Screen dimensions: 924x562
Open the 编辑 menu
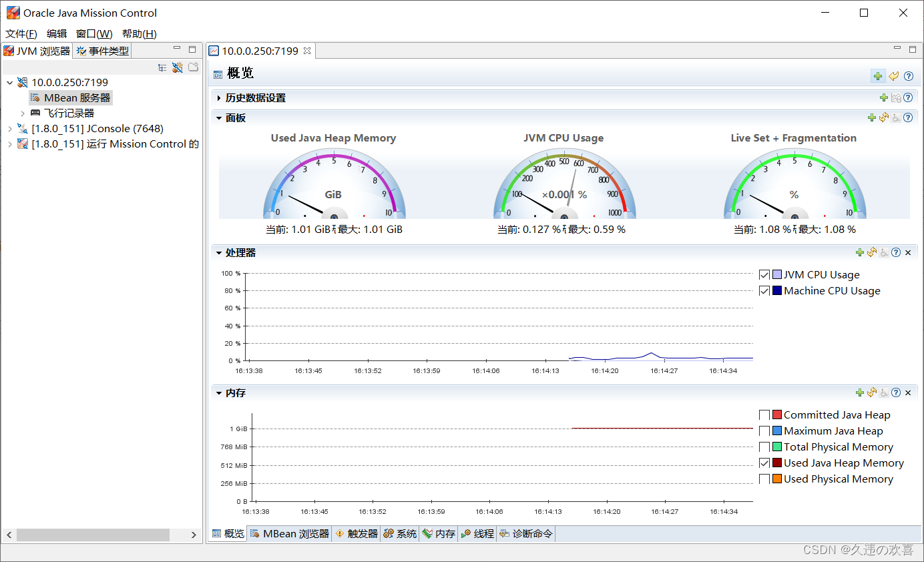[57, 34]
